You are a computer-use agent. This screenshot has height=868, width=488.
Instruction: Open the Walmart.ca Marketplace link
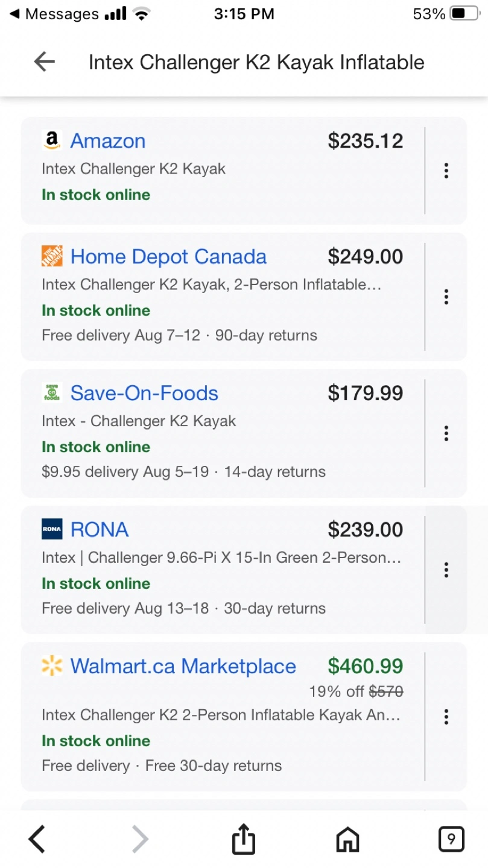(x=183, y=667)
